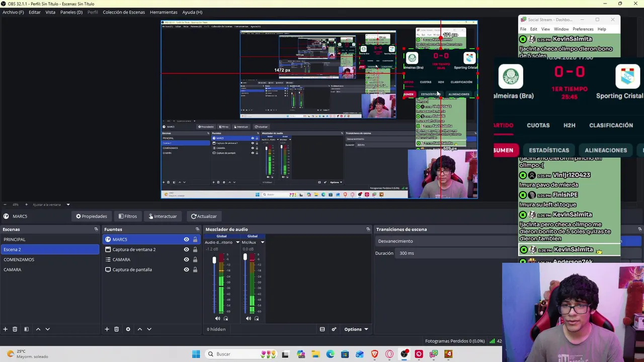Pop out the Escenas panel
Image resolution: width=644 pixels, height=362 pixels.
(96, 229)
